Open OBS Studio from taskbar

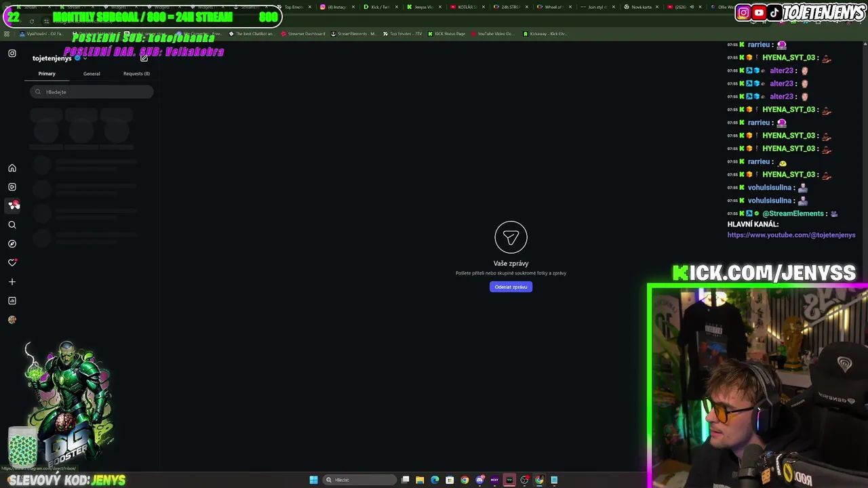524,480
